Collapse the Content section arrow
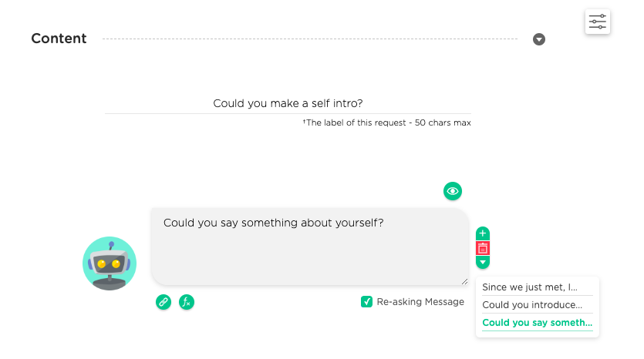 click(539, 39)
